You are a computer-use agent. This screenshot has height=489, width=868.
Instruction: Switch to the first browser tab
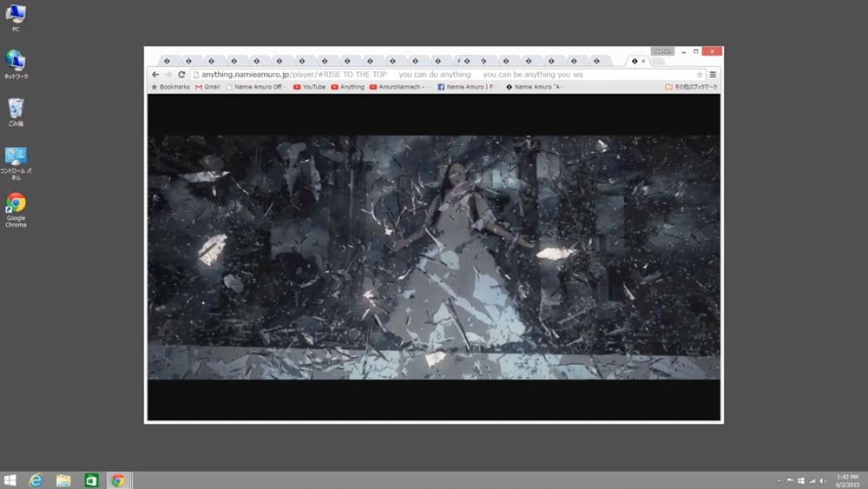click(166, 61)
